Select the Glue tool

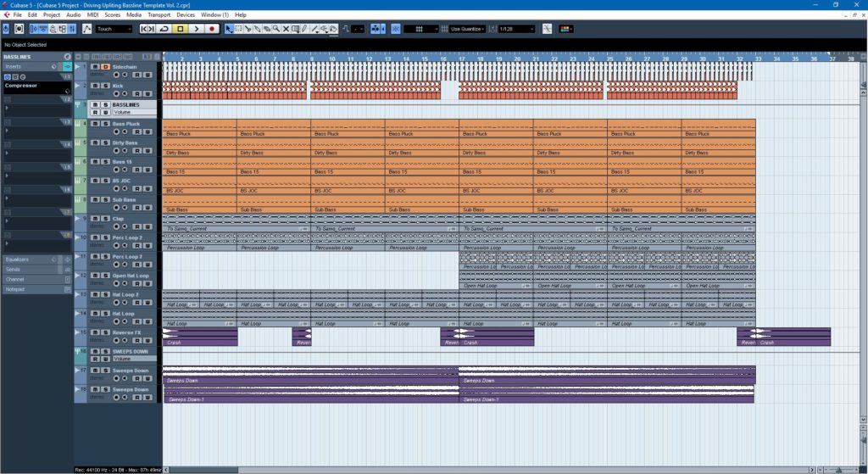click(258, 29)
